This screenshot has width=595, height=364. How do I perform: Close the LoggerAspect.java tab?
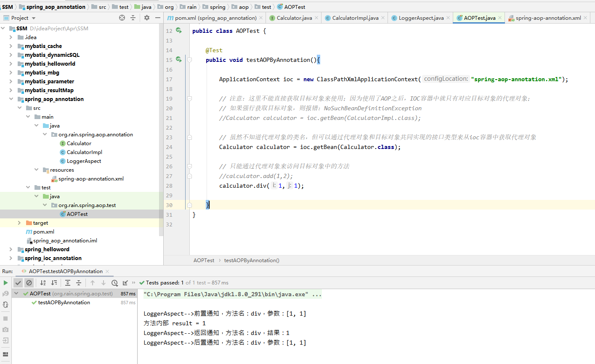click(x=448, y=18)
